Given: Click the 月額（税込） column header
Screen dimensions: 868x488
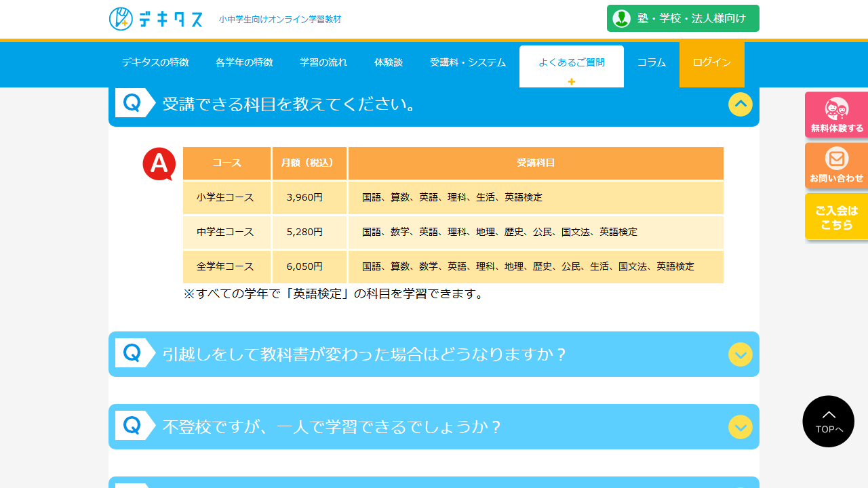Looking at the screenshot, I should pyautogui.click(x=309, y=163).
